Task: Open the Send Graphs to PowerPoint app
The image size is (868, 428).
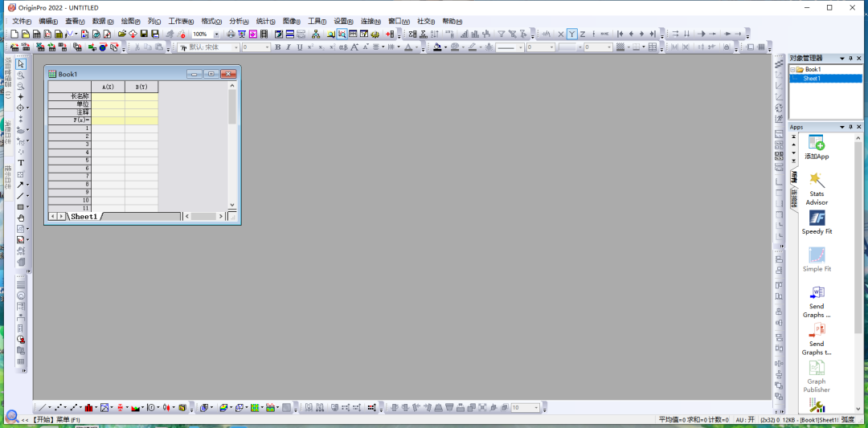Action: (817, 340)
